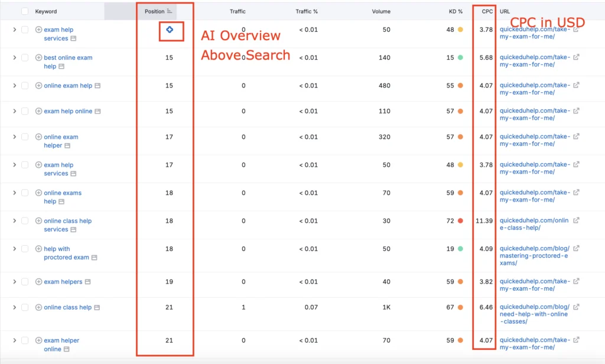This screenshot has width=605, height=364.
Task: Expand the 'exam helper online' row
Action: (14, 340)
